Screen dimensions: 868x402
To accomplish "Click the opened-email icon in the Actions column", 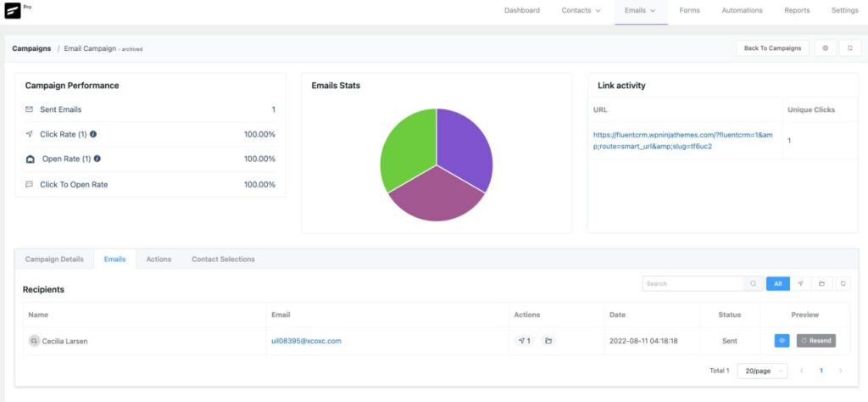I will pyautogui.click(x=548, y=341).
